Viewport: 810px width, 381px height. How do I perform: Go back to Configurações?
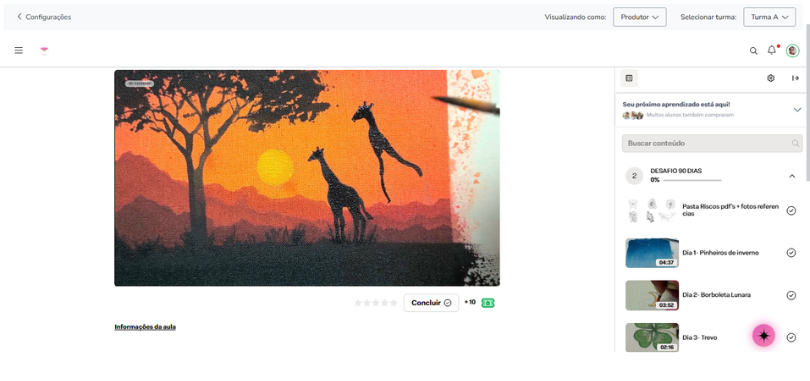[44, 17]
